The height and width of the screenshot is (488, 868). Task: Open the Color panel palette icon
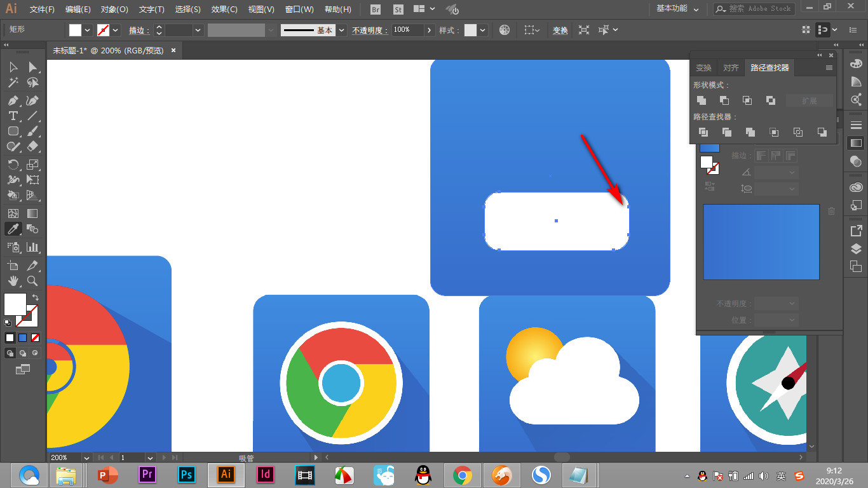[x=856, y=64]
